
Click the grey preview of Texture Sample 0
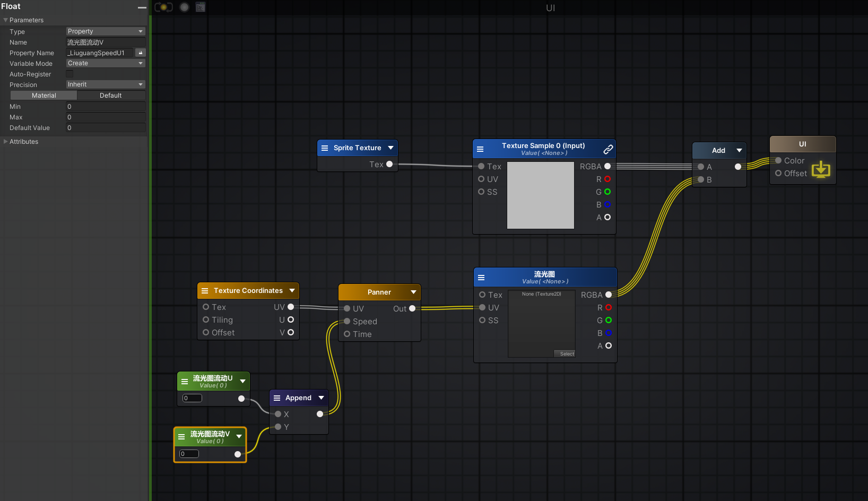click(x=541, y=195)
